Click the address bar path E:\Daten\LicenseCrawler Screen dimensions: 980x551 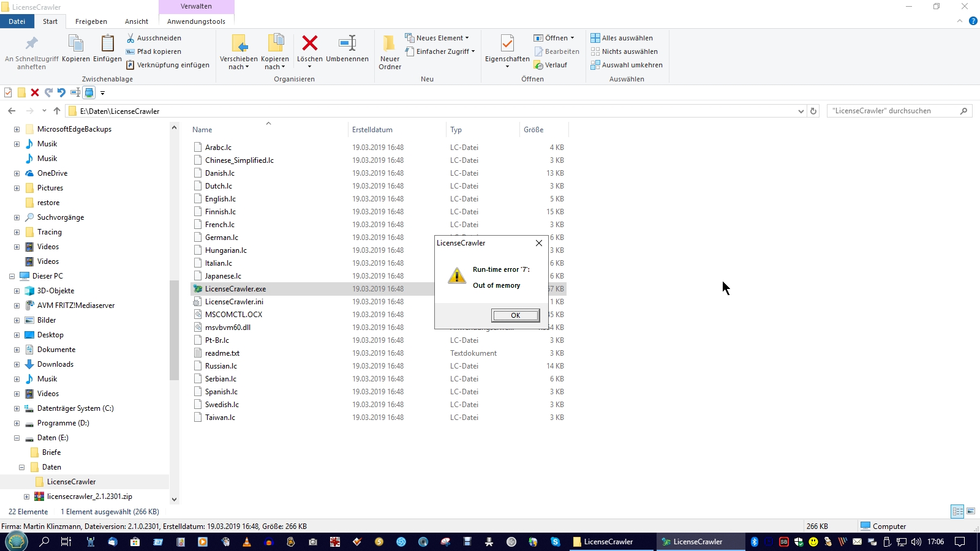pyautogui.click(x=119, y=111)
